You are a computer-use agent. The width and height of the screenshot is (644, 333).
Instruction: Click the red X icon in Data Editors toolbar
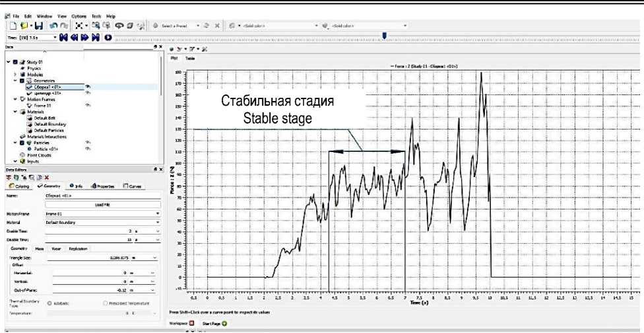pyautogui.click(x=47, y=178)
